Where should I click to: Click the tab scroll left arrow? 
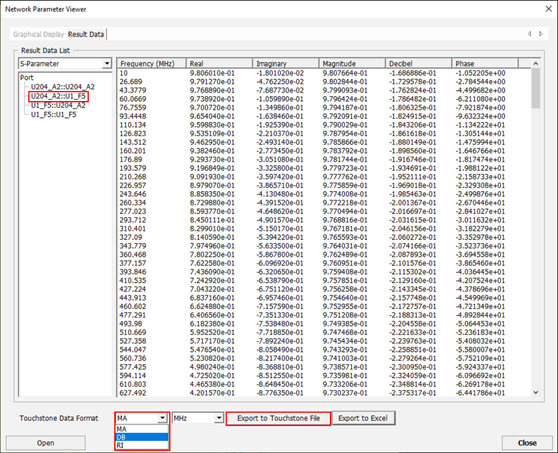pos(529,34)
